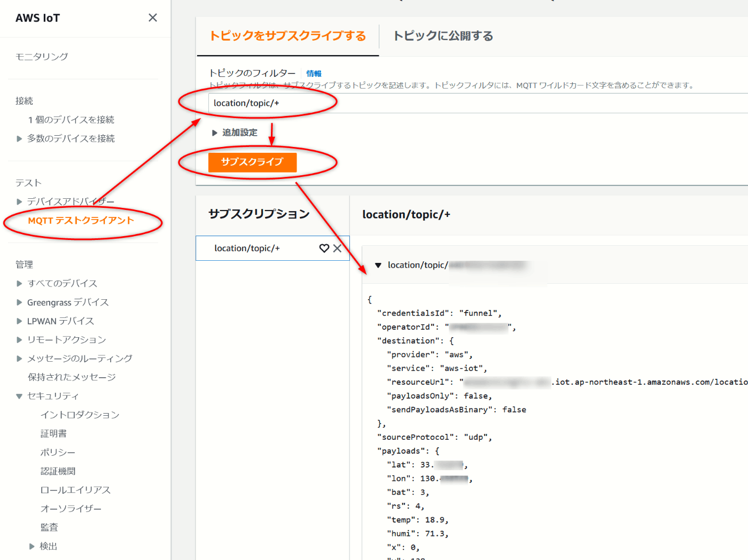Click "temp": 18.9 value line

point(418,520)
